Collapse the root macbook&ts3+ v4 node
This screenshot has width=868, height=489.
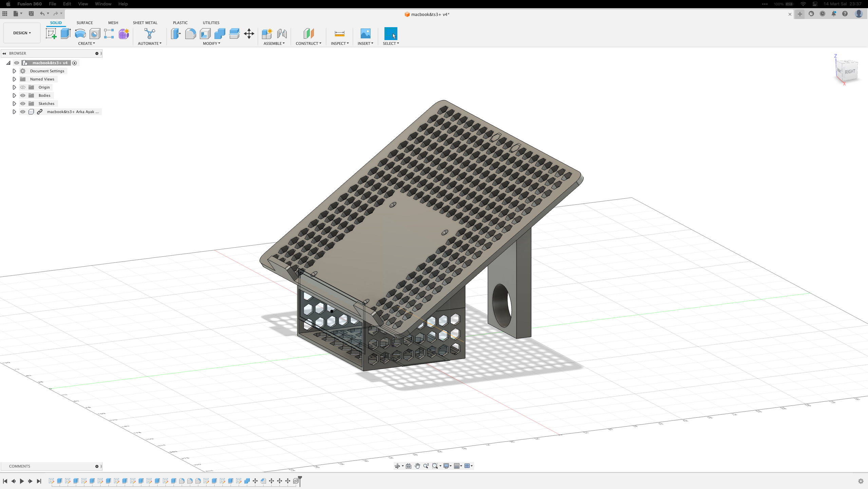tap(8, 63)
